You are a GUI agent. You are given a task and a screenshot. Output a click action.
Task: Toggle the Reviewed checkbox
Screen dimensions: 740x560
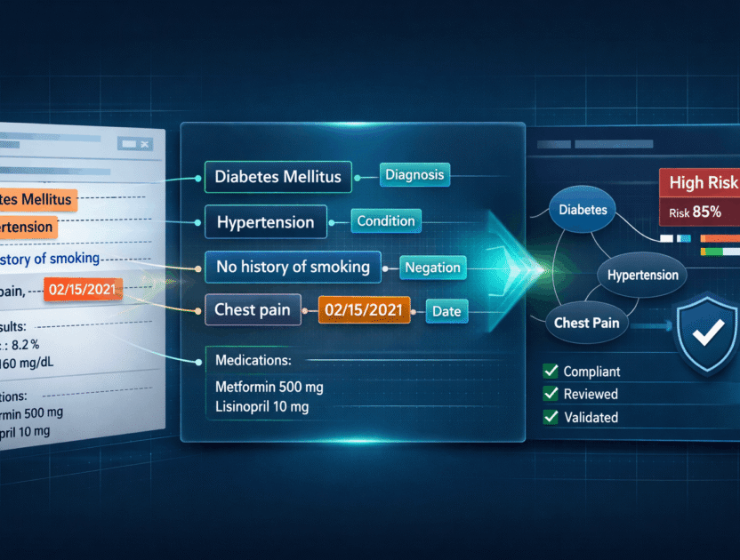coord(551,394)
